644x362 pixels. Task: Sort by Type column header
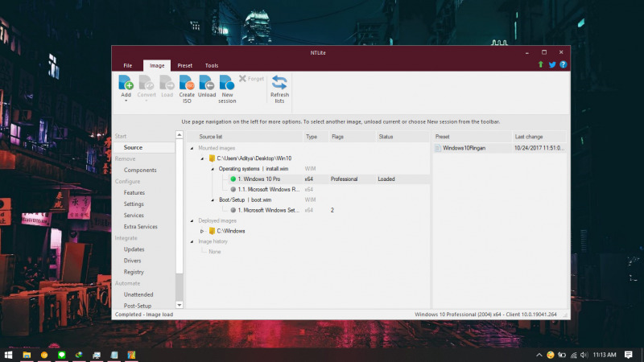[x=316, y=137]
